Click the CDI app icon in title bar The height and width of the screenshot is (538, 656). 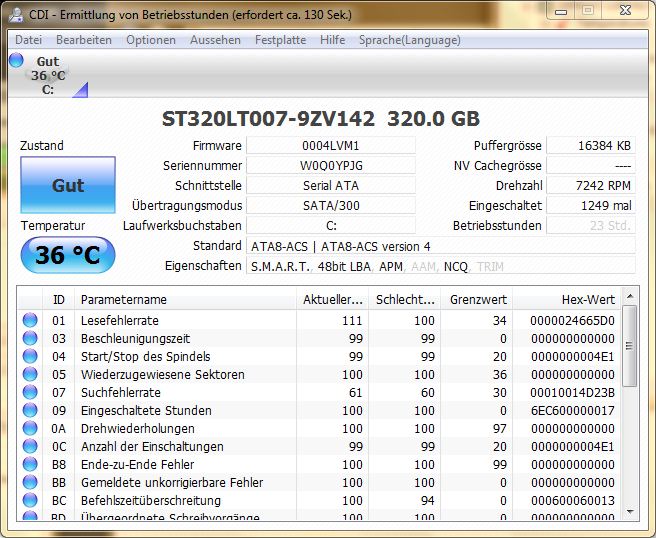16,15
